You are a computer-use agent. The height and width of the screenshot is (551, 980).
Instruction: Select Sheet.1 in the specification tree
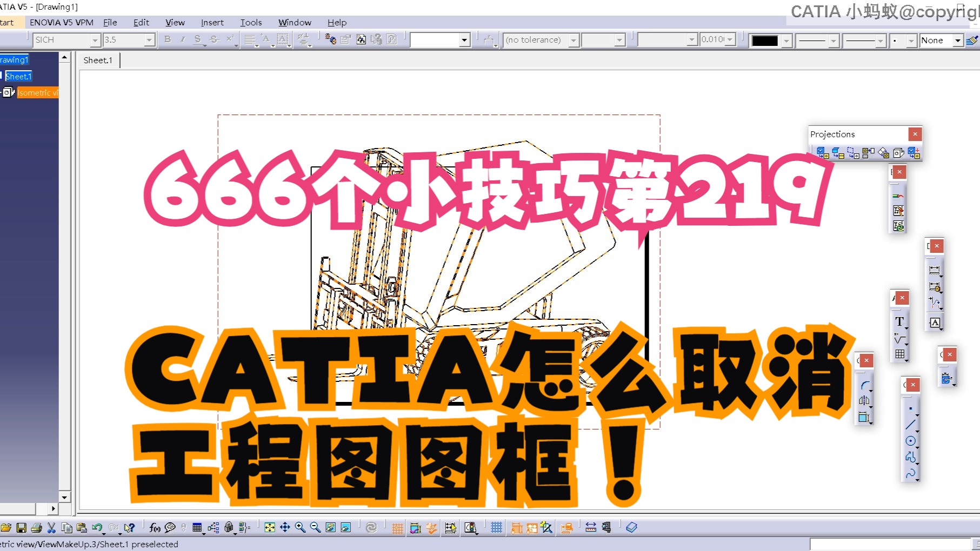tap(18, 76)
